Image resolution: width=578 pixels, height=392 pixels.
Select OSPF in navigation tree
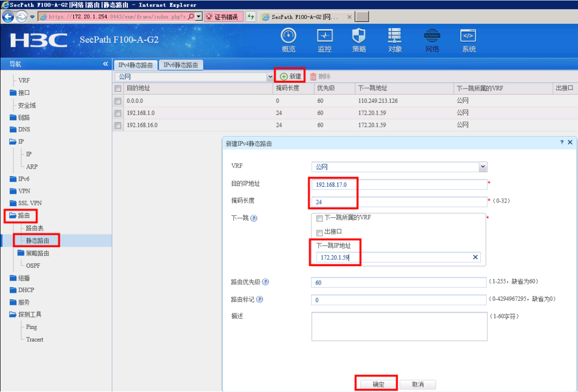33,265
